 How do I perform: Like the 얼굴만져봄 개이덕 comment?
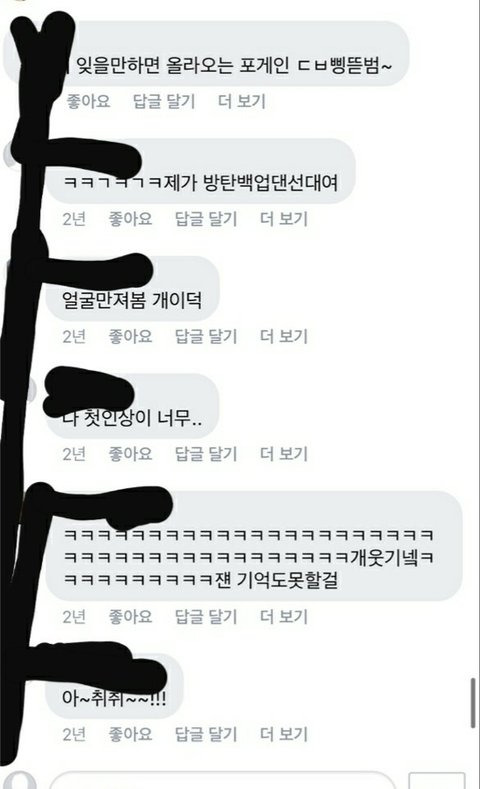point(130,336)
